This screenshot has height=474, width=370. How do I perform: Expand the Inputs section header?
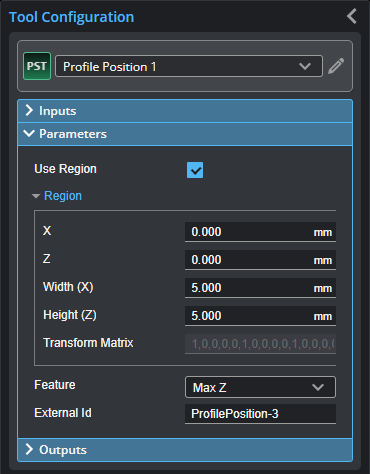pos(185,111)
